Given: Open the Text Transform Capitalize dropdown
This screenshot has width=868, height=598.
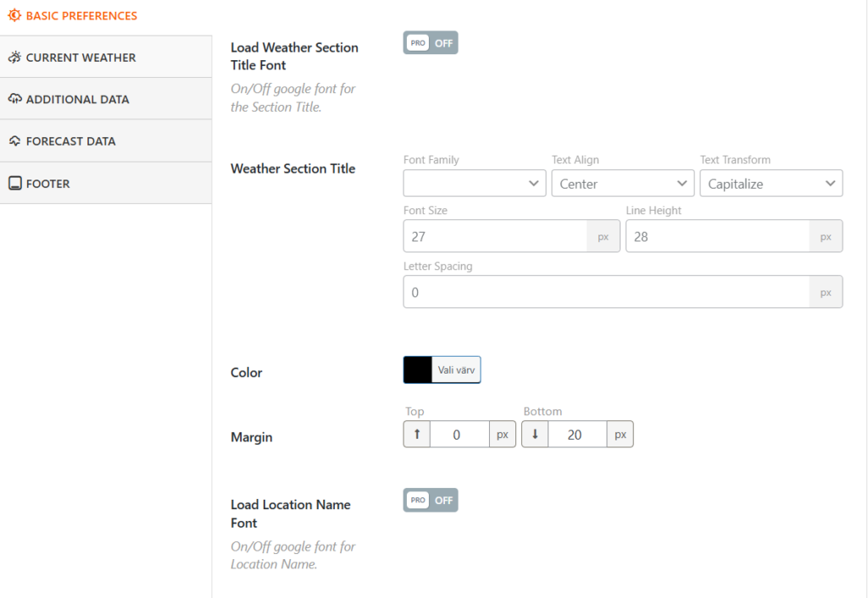Looking at the screenshot, I should 771,184.
